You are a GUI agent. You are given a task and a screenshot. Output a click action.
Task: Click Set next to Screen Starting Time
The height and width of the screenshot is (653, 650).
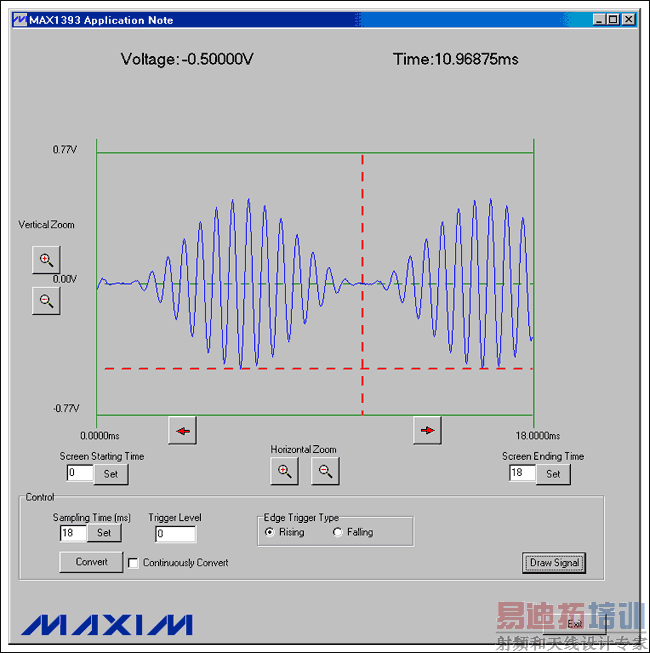(x=111, y=474)
